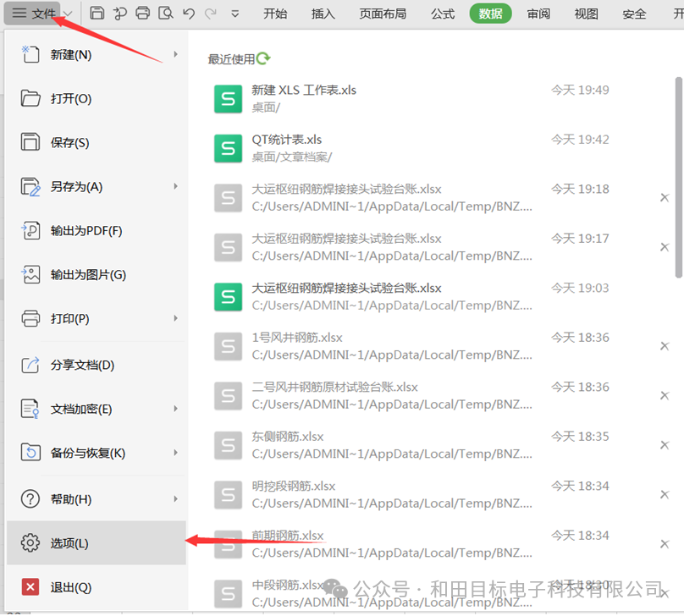Image resolution: width=684 pixels, height=616 pixels.
Task: Expand the arrow next to 文件
Action: click(68, 14)
